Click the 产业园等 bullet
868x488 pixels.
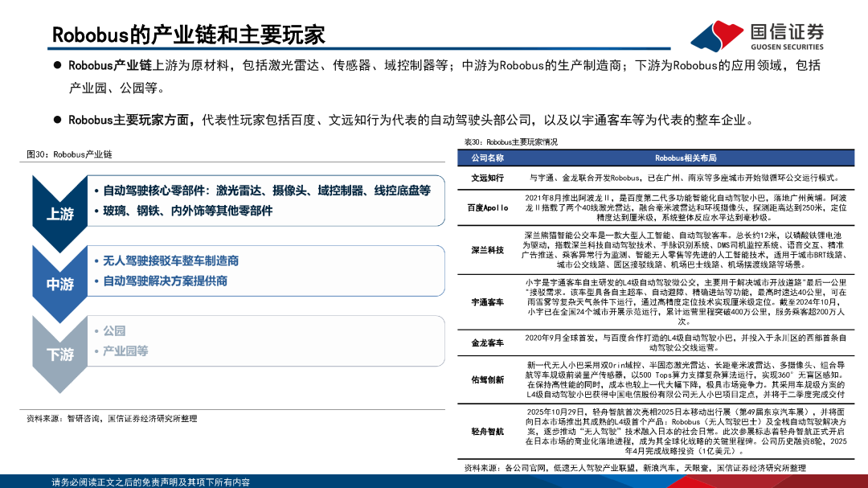pos(121,351)
